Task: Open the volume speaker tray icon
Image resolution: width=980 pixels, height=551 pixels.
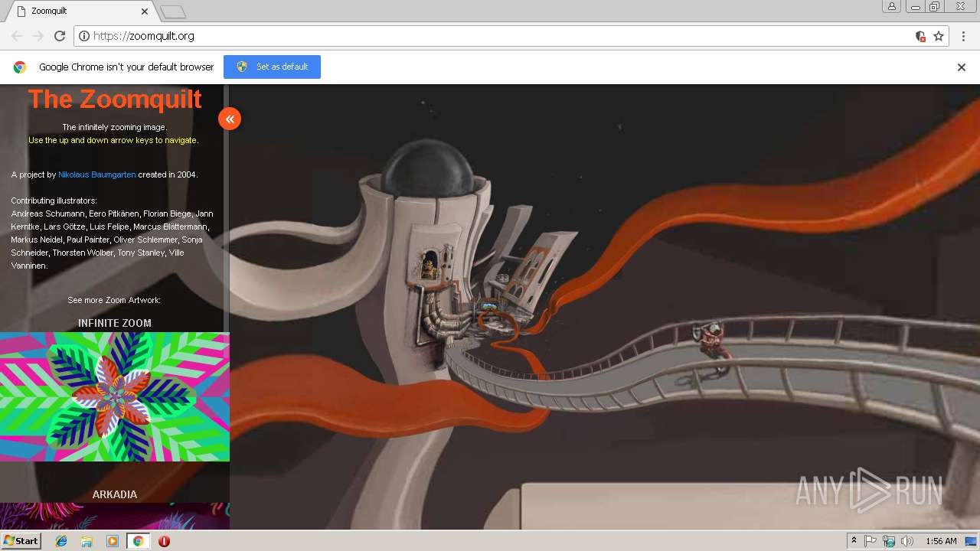Action: pos(907,541)
